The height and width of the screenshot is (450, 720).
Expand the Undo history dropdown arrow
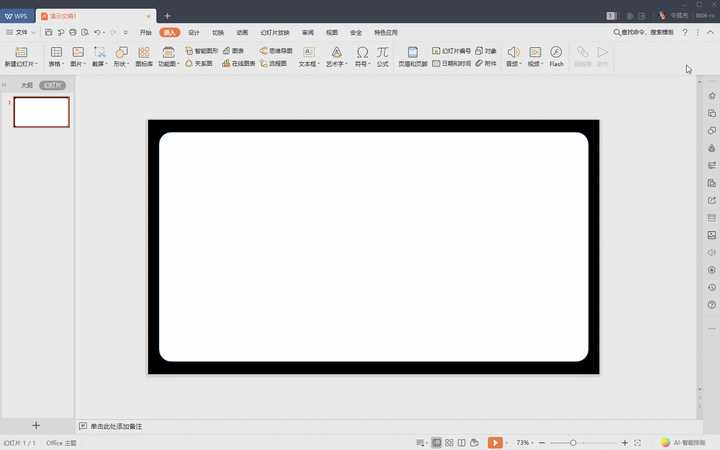click(x=104, y=32)
